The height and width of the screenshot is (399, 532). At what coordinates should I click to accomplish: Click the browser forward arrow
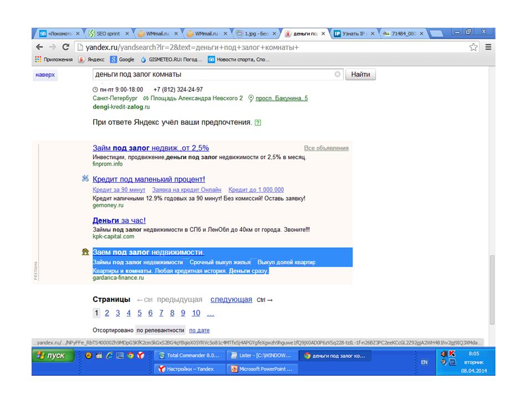pyautogui.click(x=53, y=47)
